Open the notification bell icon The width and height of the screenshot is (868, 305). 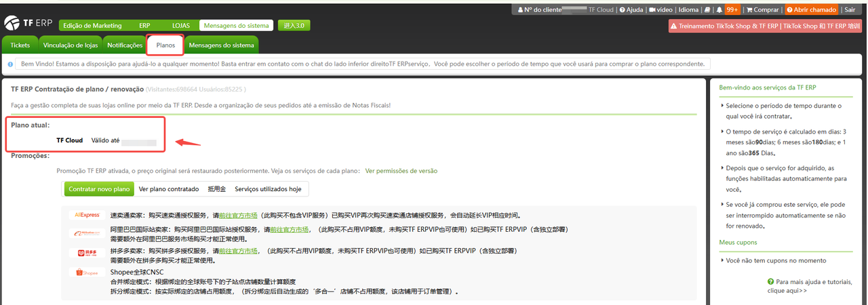point(718,10)
